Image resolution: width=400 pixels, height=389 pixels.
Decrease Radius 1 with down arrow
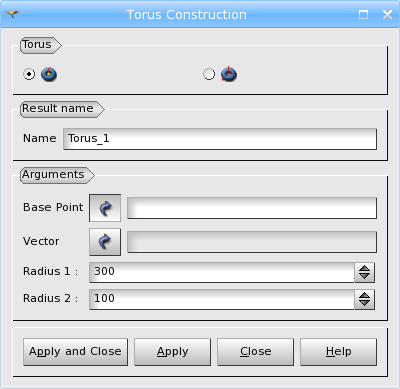[365, 277]
